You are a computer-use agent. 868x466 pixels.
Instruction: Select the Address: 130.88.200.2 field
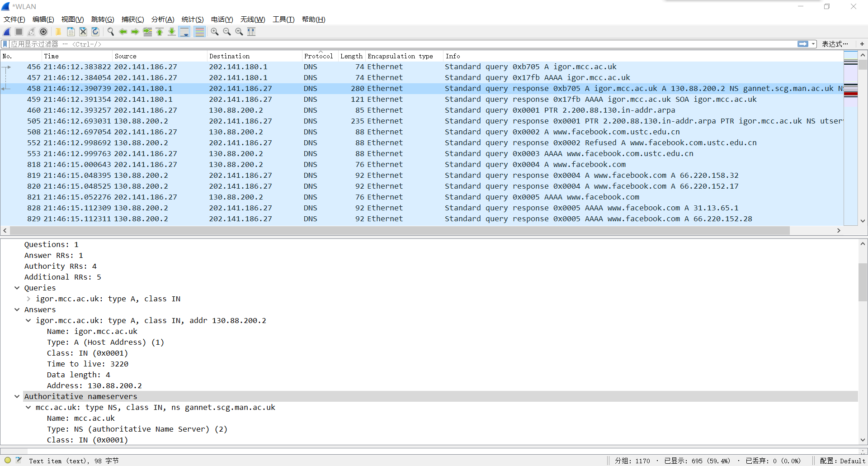pos(94,385)
